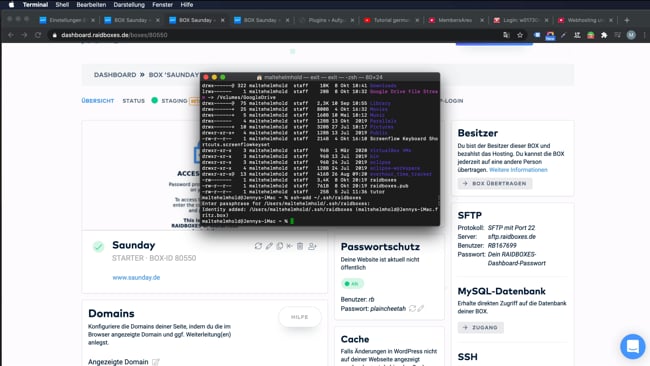This screenshot has height=366, width=650.
Task: Open a new browser tab with plus
Action: (x=627, y=20)
